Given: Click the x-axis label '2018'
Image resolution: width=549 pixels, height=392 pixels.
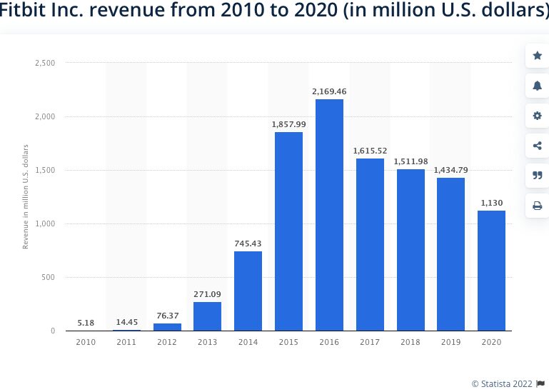Looking at the screenshot, I should click(x=411, y=342).
